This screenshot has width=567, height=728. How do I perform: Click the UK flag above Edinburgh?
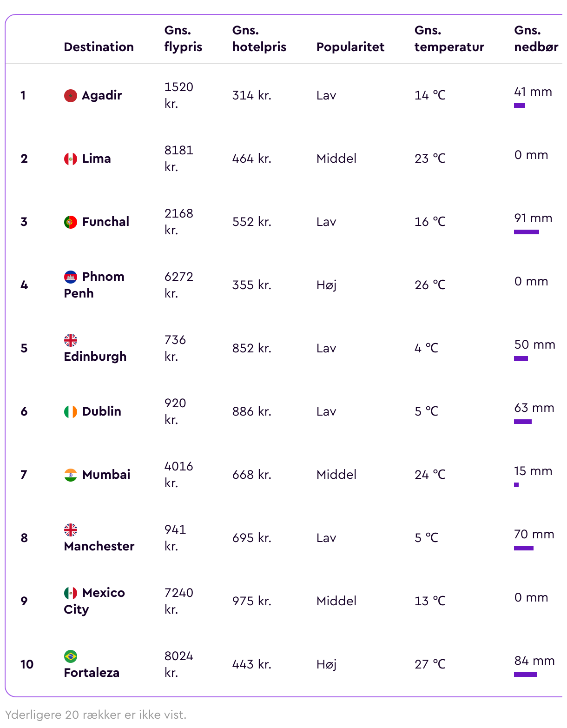(x=71, y=340)
